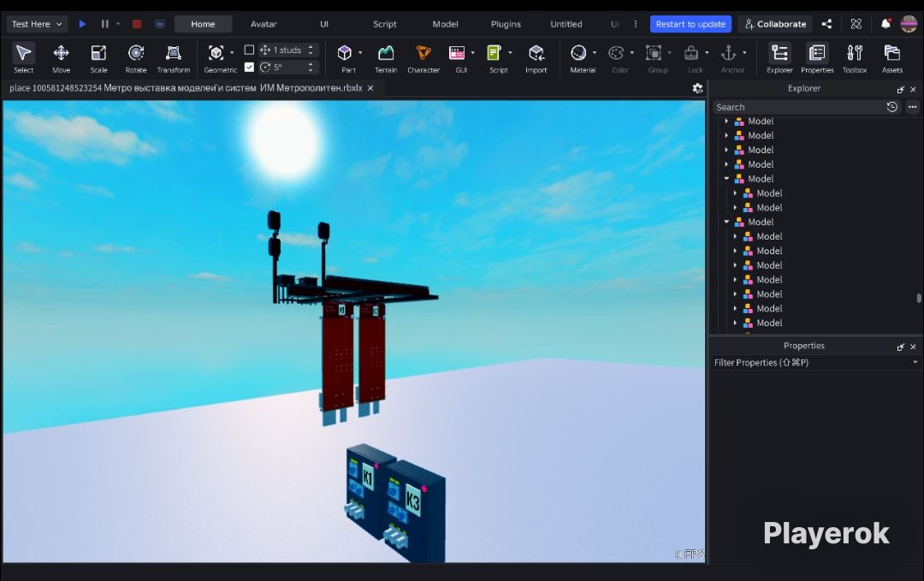Pick the Rotate tool

tap(136, 57)
